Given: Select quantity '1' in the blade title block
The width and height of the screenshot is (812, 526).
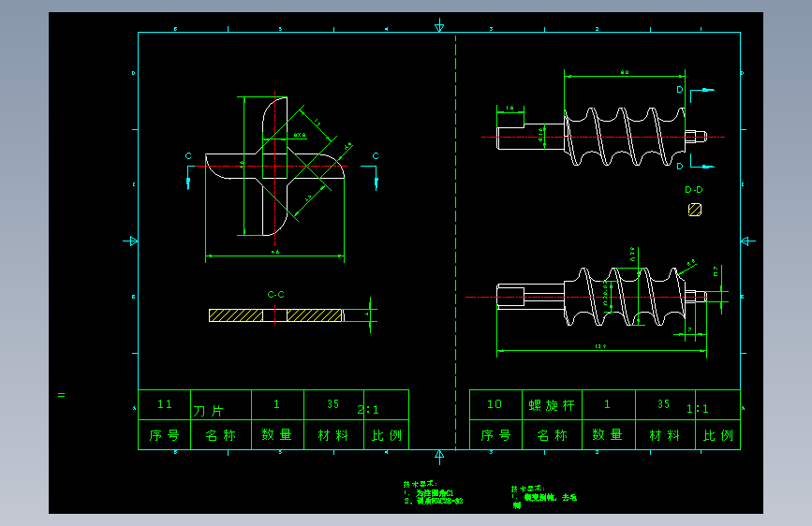Looking at the screenshot, I should pyautogui.click(x=276, y=404).
